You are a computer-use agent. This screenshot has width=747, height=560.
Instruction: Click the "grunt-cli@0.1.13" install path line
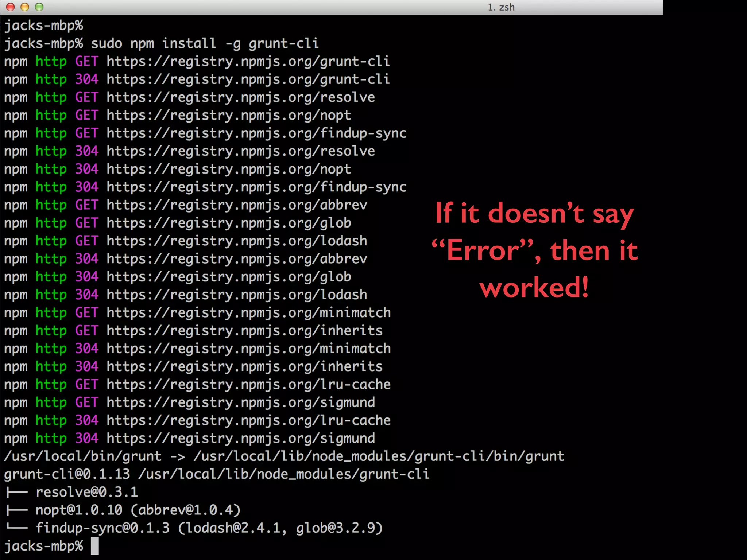coord(217,474)
